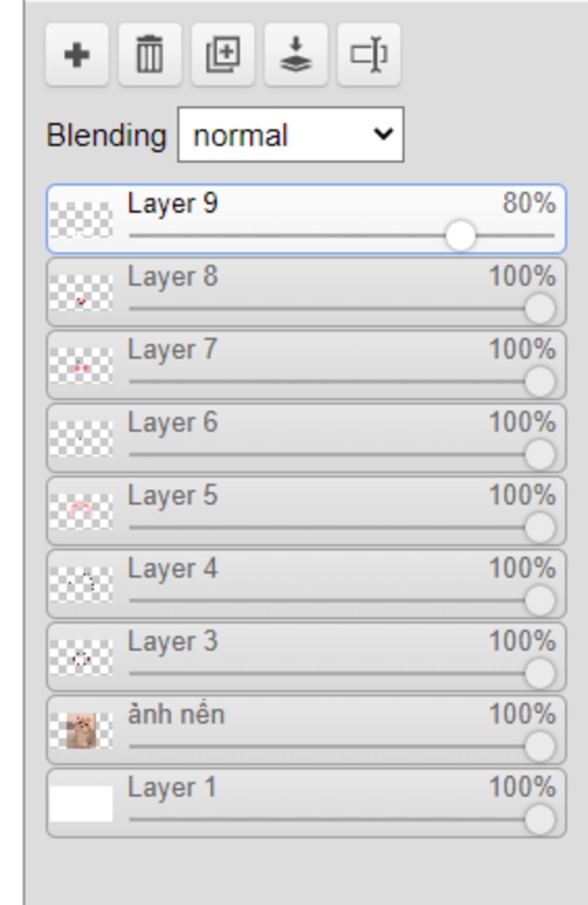The width and height of the screenshot is (588, 905).
Task: Click the Layer 3 thumbnail preview
Action: click(x=81, y=658)
